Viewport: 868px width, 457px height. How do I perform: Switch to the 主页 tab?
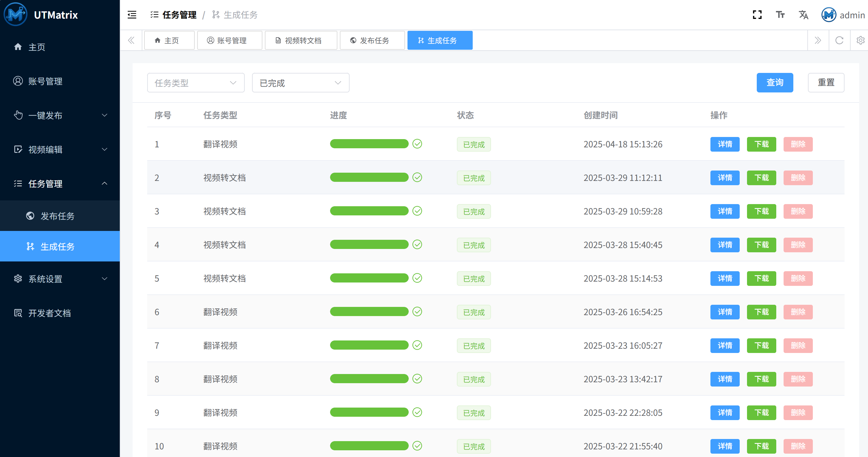pos(169,41)
